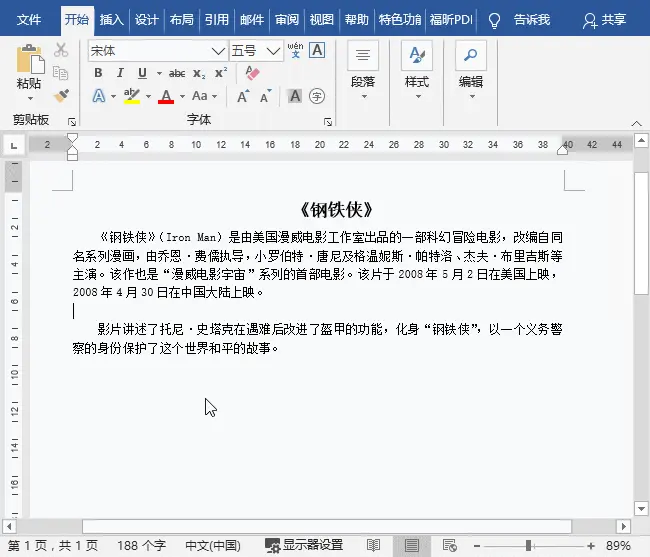Image resolution: width=650 pixels, height=557 pixels.
Task: Toggle Superscript formatting
Action: (x=221, y=73)
